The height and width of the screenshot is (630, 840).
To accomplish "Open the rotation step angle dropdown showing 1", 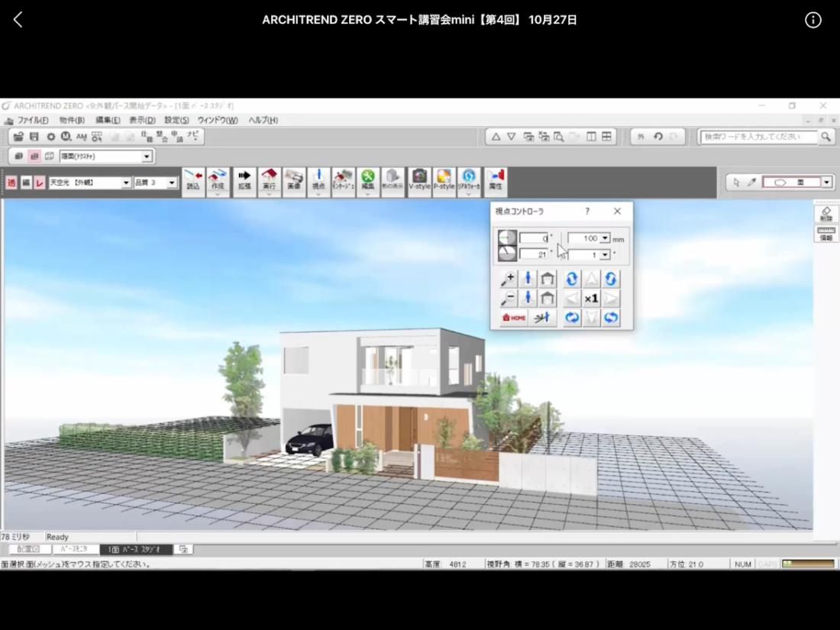I will [605, 255].
